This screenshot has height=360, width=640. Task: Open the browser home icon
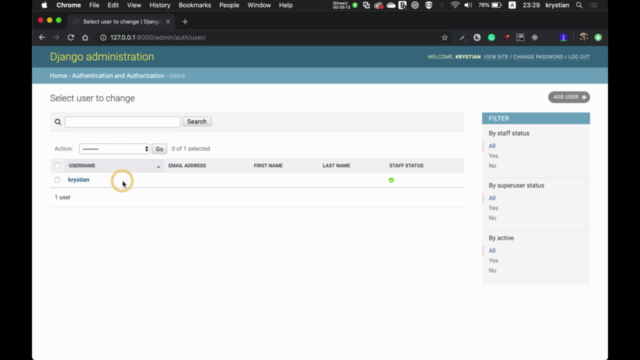[x=85, y=38]
